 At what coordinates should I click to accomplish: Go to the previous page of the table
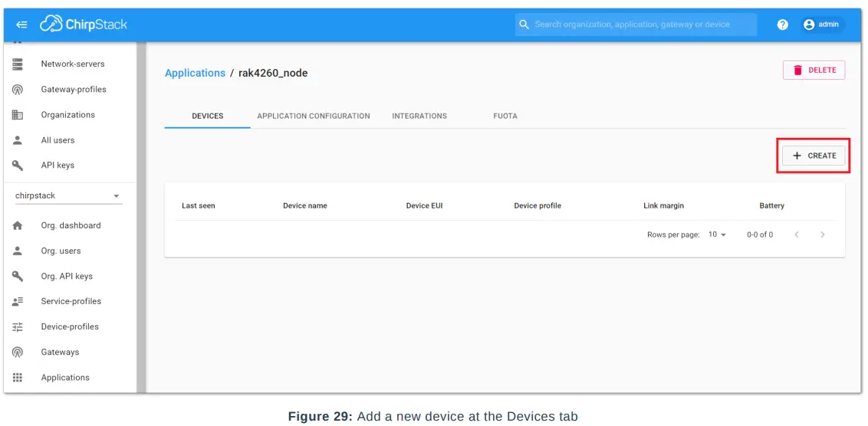tap(797, 234)
